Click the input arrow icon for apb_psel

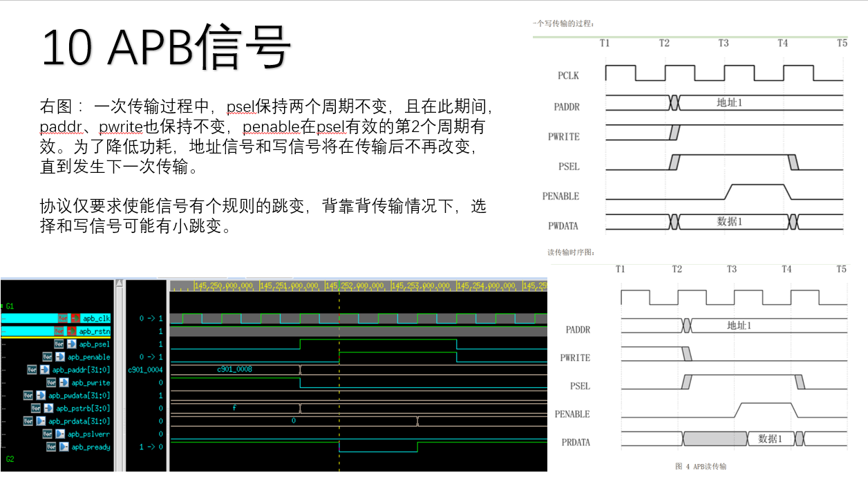[71, 344]
